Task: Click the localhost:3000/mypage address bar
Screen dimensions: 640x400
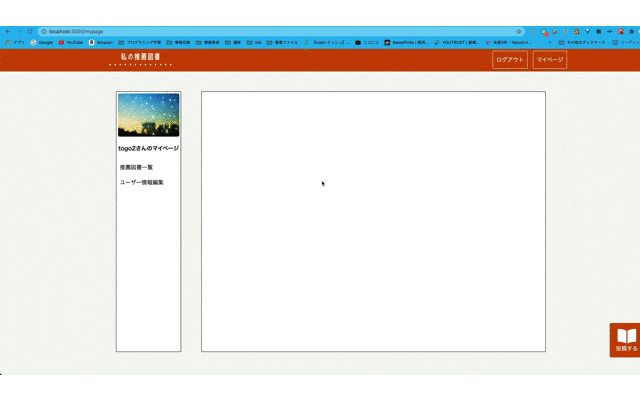Action: (282, 31)
